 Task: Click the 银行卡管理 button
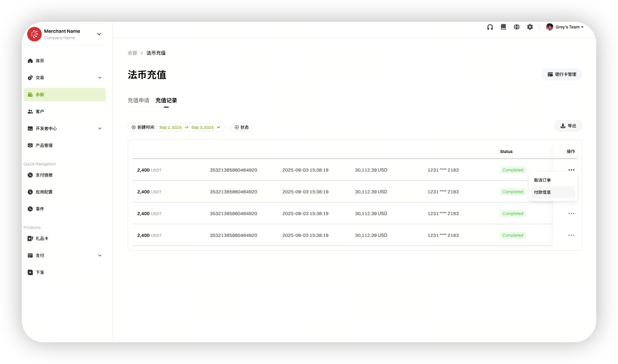(x=562, y=74)
